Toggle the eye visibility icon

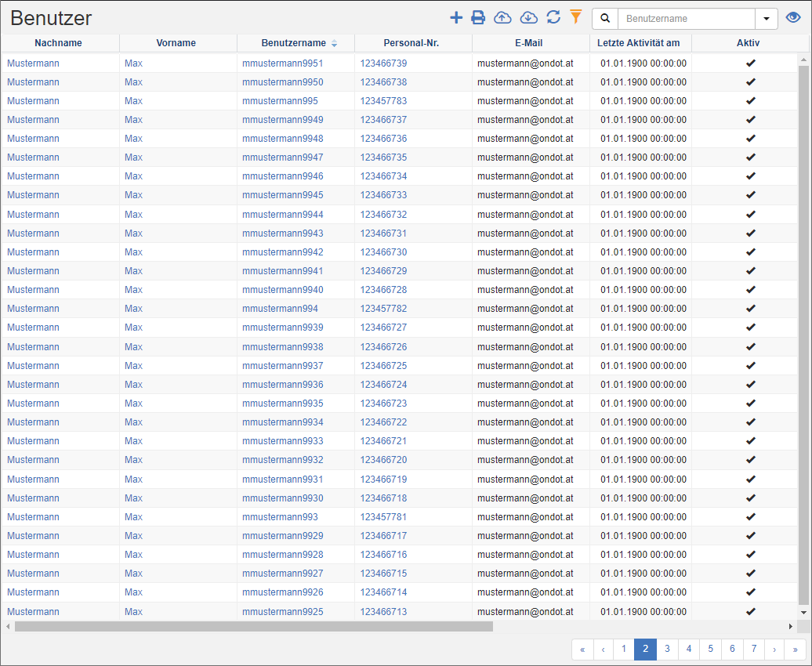[793, 18]
